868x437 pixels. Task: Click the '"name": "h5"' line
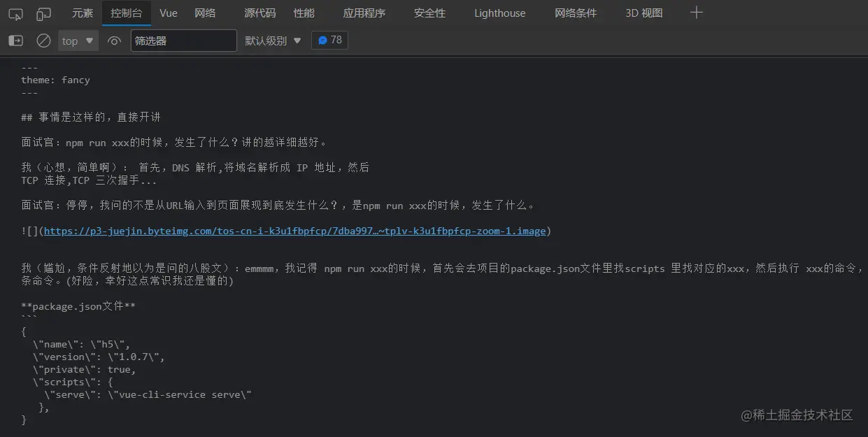click(81, 344)
